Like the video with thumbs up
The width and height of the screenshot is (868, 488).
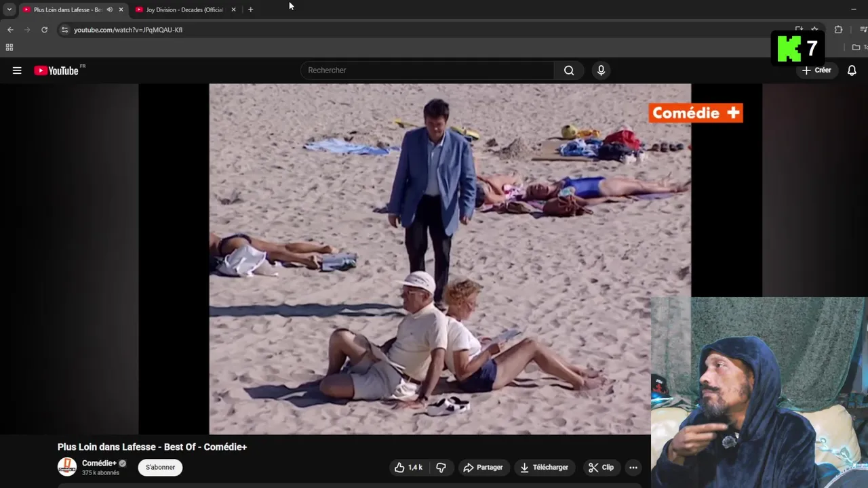409,468
